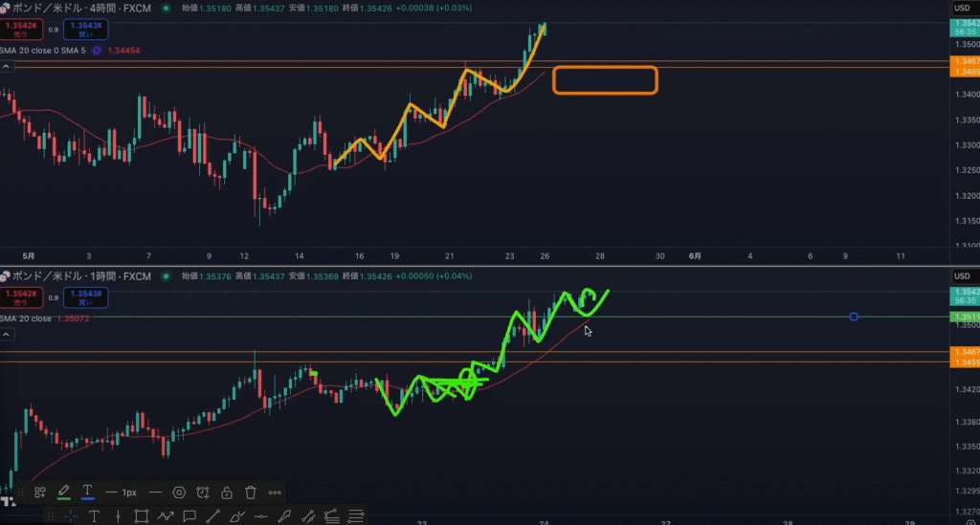This screenshot has width=980, height=525.
Task: Click SMA value 1.35072 on lower chart
Action: (x=73, y=318)
